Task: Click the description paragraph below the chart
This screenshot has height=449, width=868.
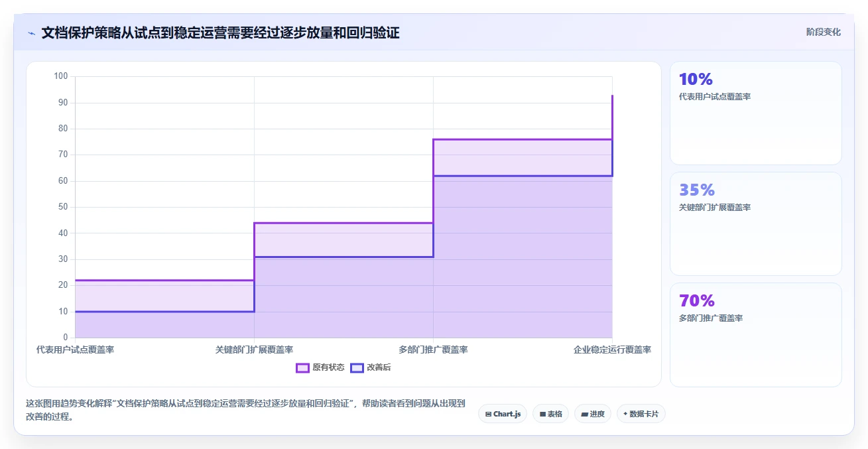Action: 246,411
